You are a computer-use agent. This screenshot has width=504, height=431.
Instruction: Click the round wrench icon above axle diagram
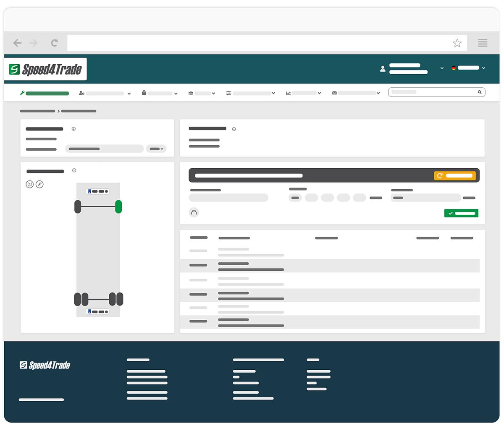point(39,184)
